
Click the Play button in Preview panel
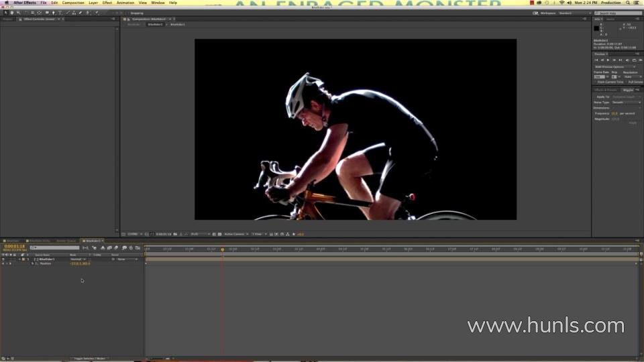[x=608, y=60]
